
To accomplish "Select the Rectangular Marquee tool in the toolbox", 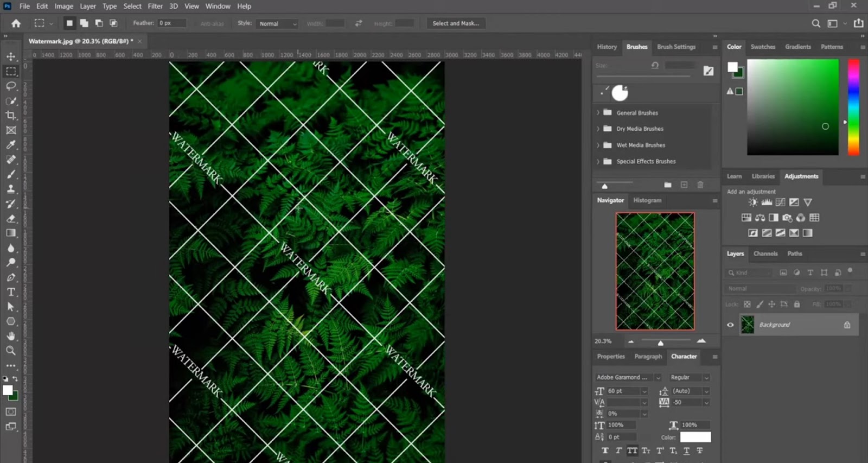I will tap(11, 71).
